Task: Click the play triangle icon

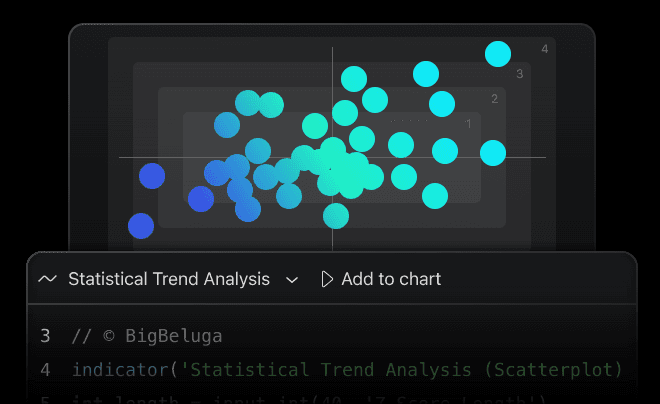Action: [x=327, y=280]
